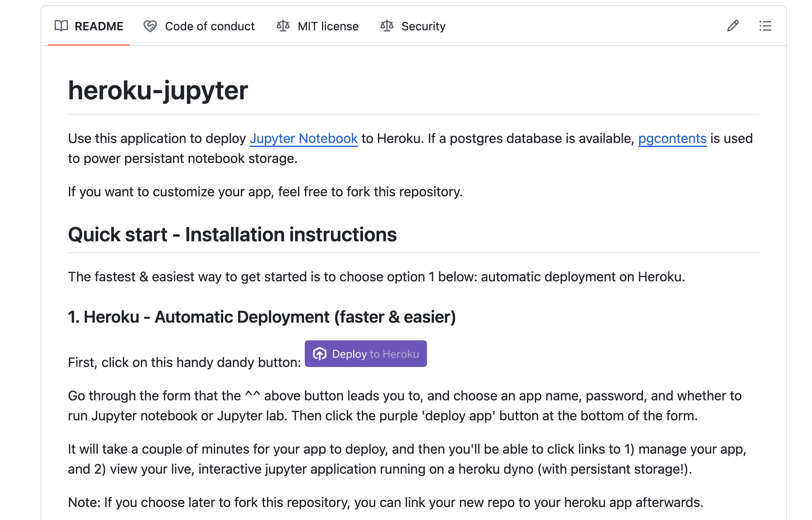Click the sentence about forking this repository
The width and height of the screenshot is (812, 520).
point(265,192)
